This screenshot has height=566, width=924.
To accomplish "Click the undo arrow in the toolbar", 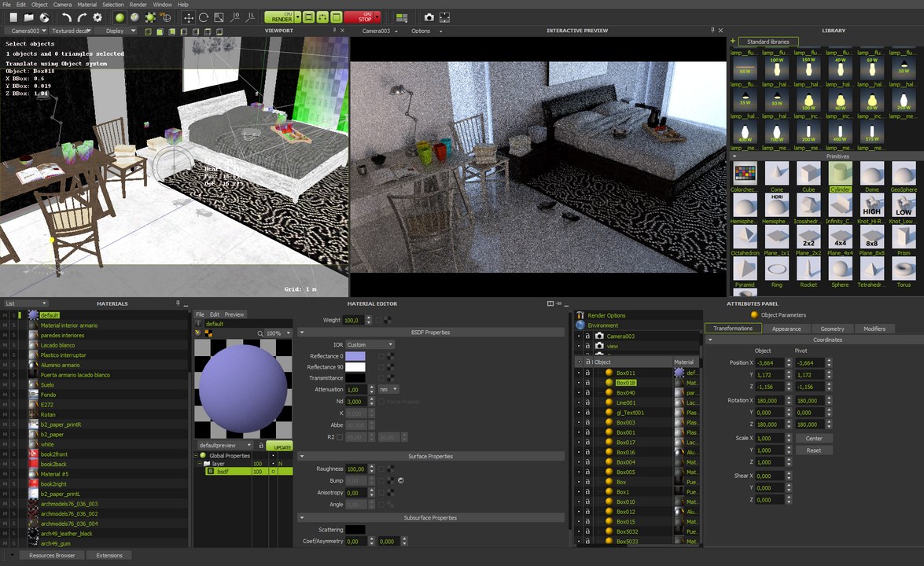I will point(67,17).
